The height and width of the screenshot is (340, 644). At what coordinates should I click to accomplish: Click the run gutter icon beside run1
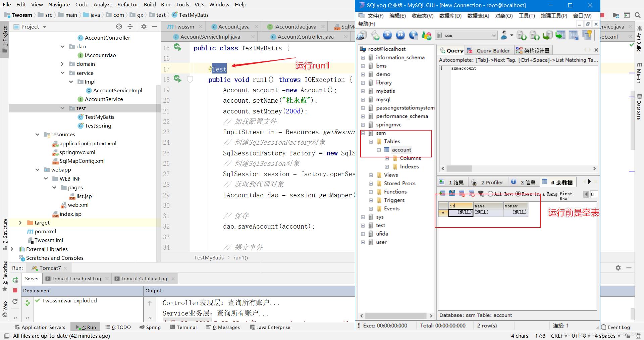click(177, 79)
